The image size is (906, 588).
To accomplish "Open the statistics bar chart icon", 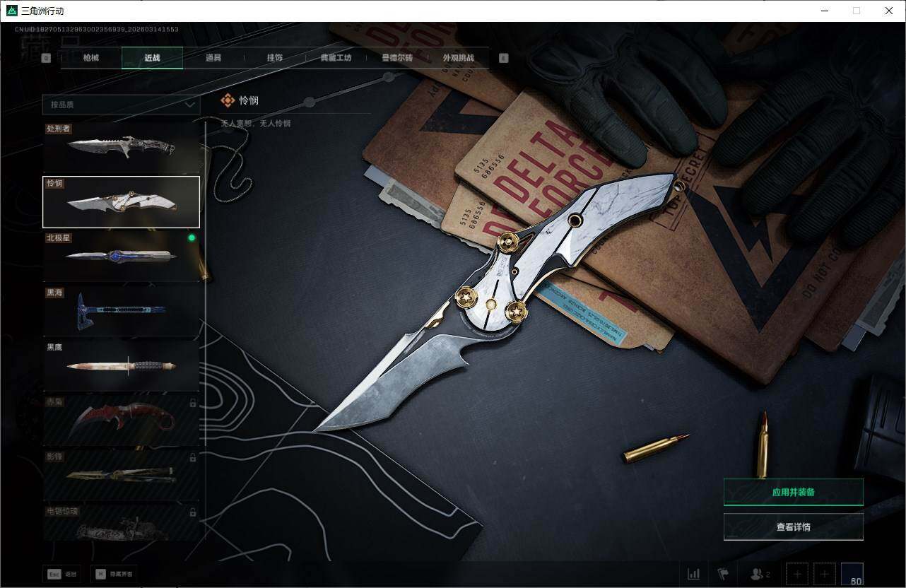I will (x=694, y=574).
